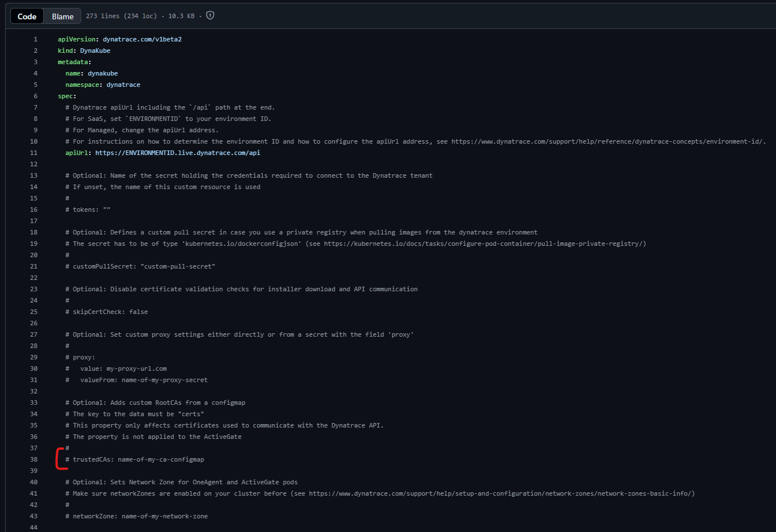Click line number 6 for spec
The image size is (776, 532).
(x=35, y=96)
